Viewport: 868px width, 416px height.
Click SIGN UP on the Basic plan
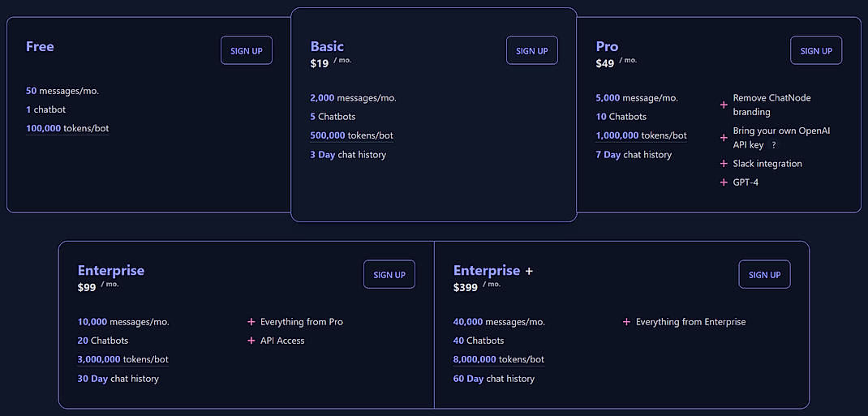click(x=532, y=50)
